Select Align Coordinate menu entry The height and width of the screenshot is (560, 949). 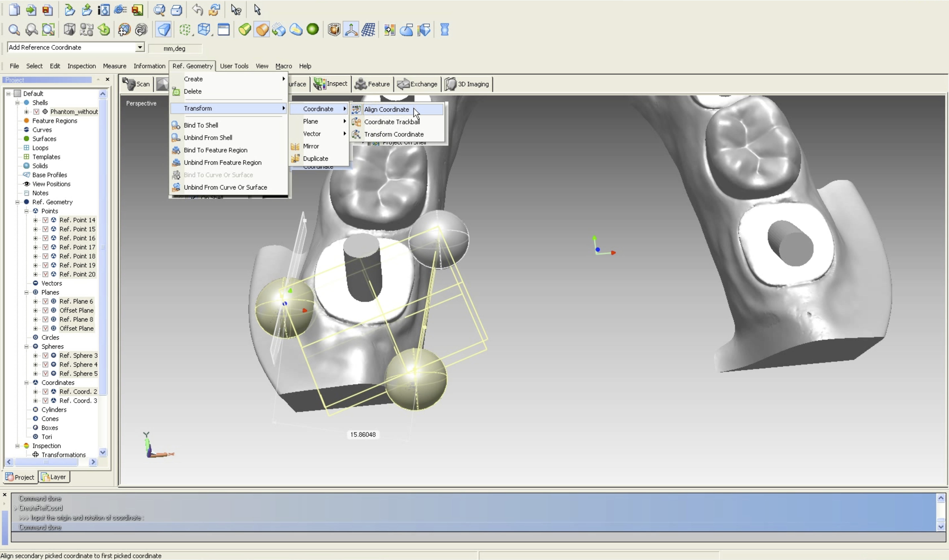click(386, 109)
